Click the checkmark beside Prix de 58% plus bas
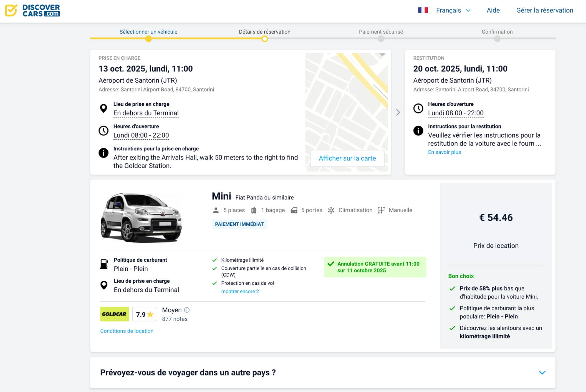Screen dimensions: 586x392 [x=452, y=289]
